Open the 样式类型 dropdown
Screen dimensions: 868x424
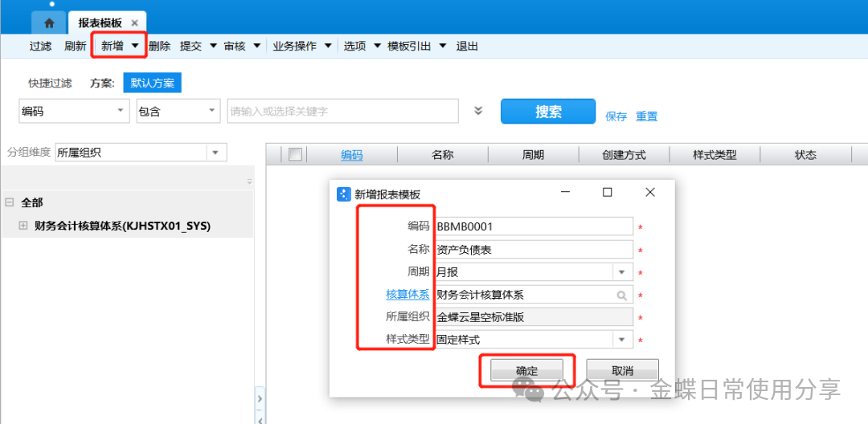click(622, 340)
